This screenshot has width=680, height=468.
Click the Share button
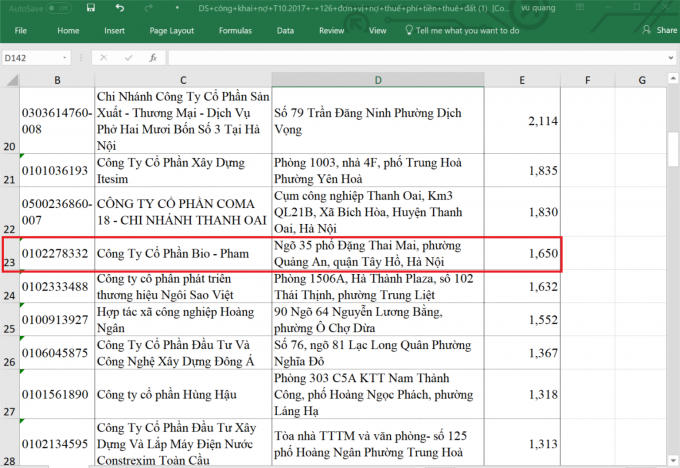[660, 30]
